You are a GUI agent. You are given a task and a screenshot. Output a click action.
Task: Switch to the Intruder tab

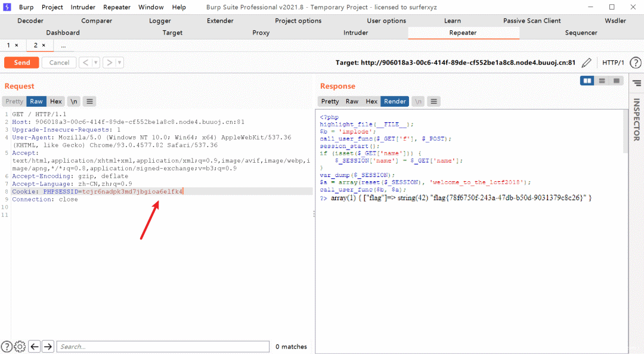coord(355,32)
